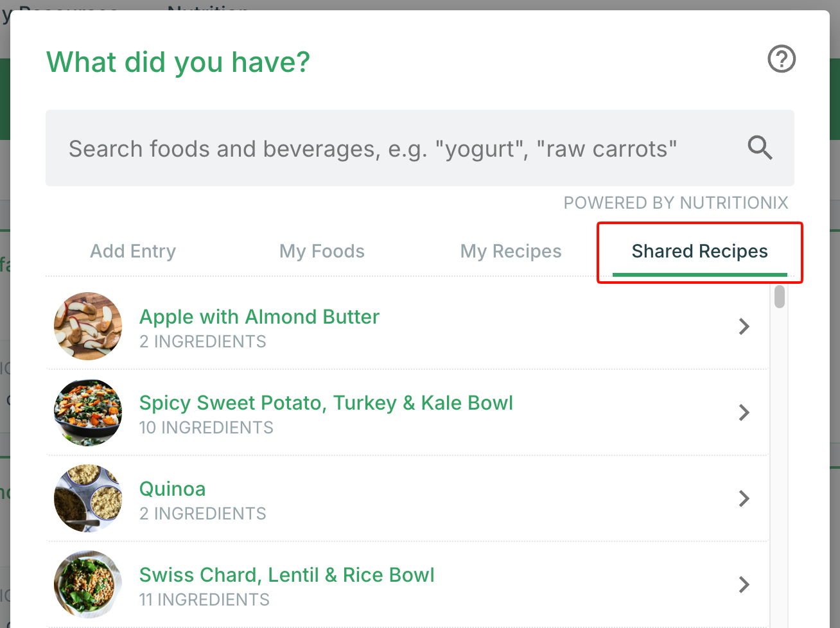Click the foods and beverages search field
The height and width of the screenshot is (628, 840).
420,148
